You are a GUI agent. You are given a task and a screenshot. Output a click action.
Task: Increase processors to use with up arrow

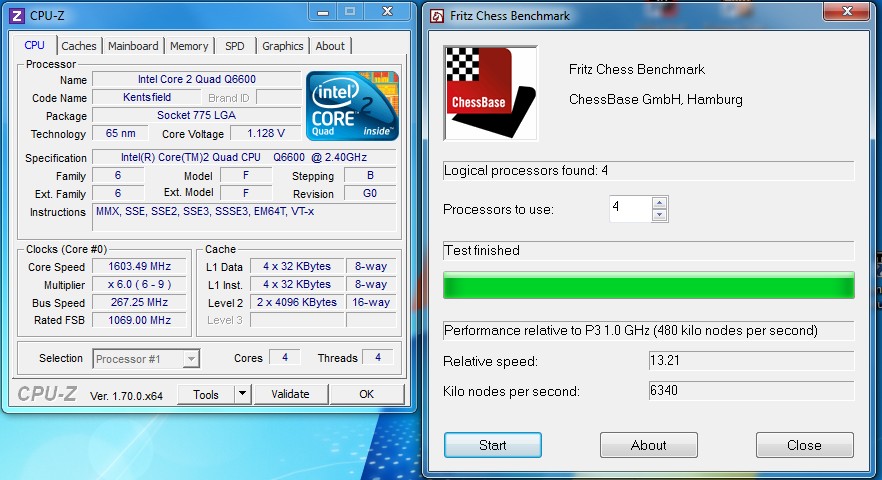[x=660, y=203]
